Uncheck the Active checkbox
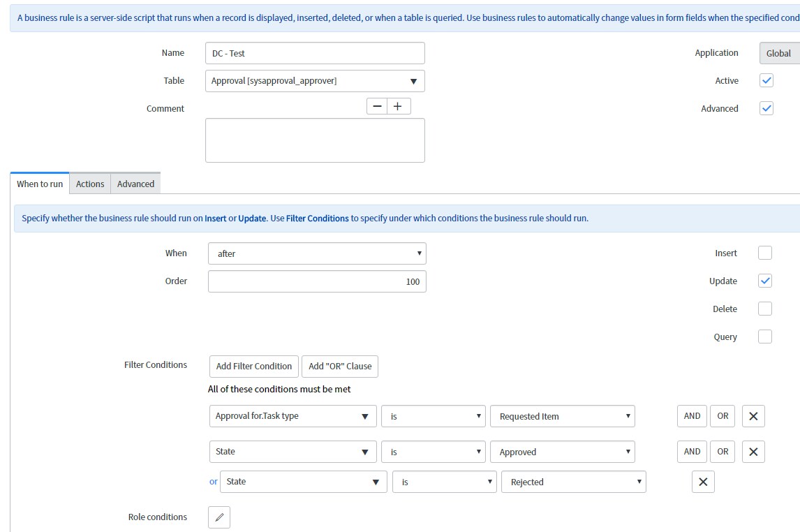 pos(766,80)
